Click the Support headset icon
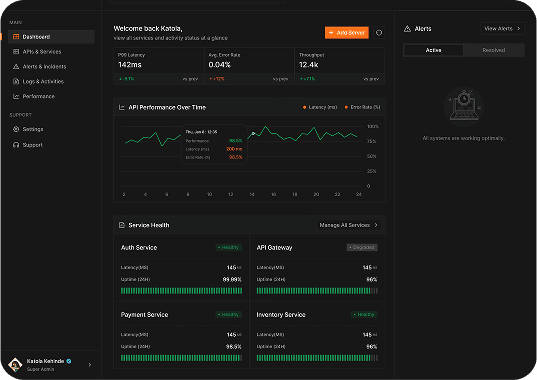The width and height of the screenshot is (537, 380). tap(16, 145)
